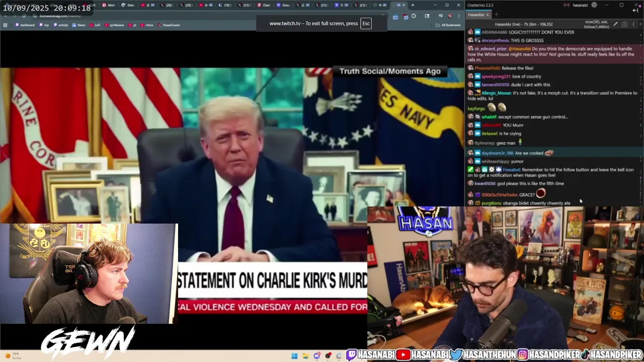The width and height of the screenshot is (644, 362).
Task: Click username tietassel in chat
Action: click(x=489, y=134)
